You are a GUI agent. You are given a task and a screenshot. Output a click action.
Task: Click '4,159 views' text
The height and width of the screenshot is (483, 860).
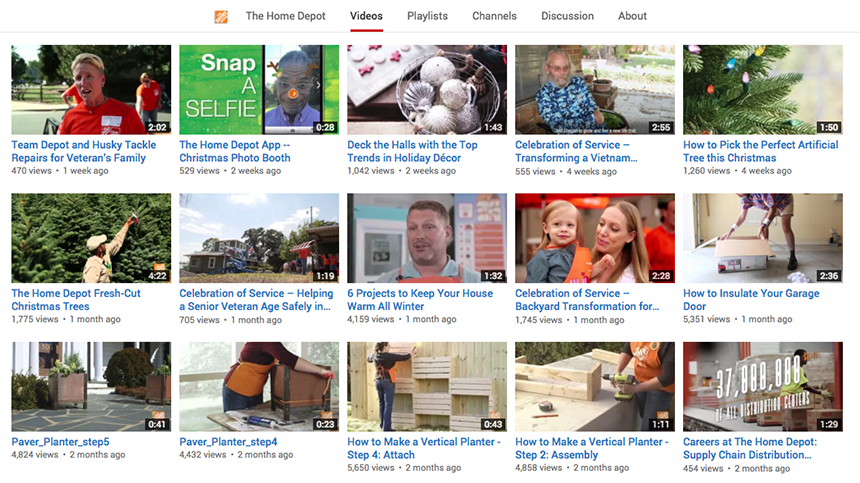click(371, 319)
